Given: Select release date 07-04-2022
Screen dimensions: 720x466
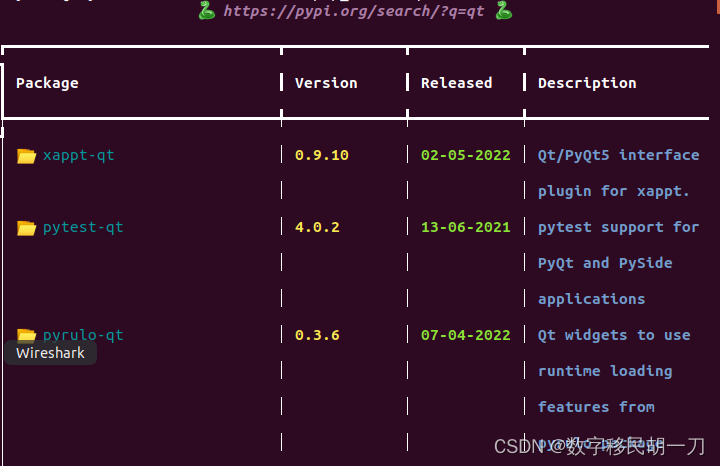Looking at the screenshot, I should pos(466,335).
